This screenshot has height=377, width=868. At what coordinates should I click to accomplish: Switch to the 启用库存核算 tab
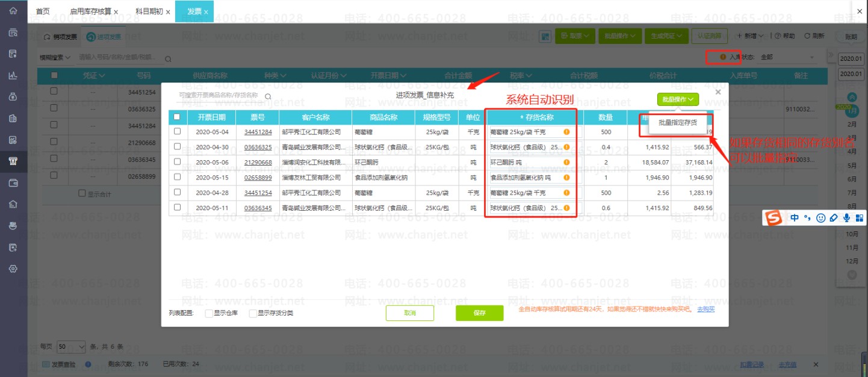click(x=90, y=11)
